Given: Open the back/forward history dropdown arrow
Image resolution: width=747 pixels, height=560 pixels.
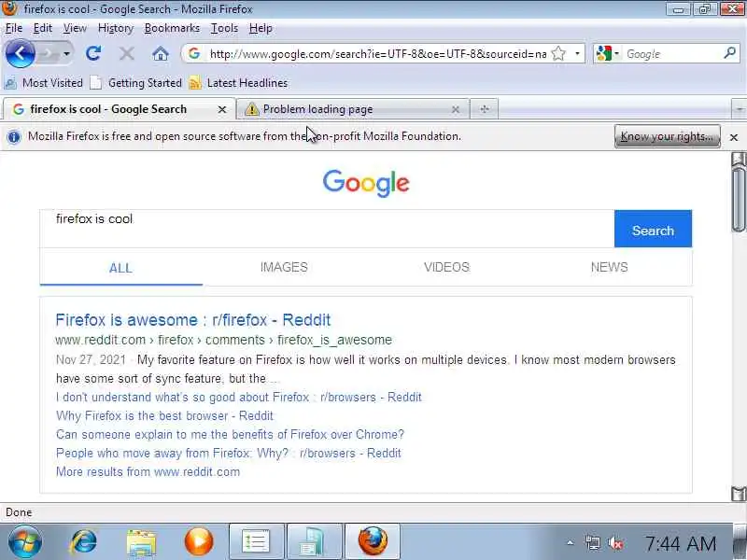Looking at the screenshot, I should 66,54.
